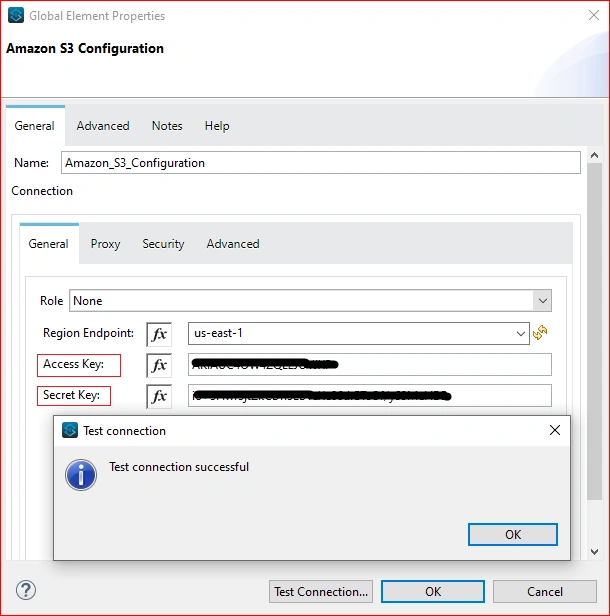The width and height of the screenshot is (610, 616).
Task: Click the vertical scrollbar thumb
Action: (594, 331)
